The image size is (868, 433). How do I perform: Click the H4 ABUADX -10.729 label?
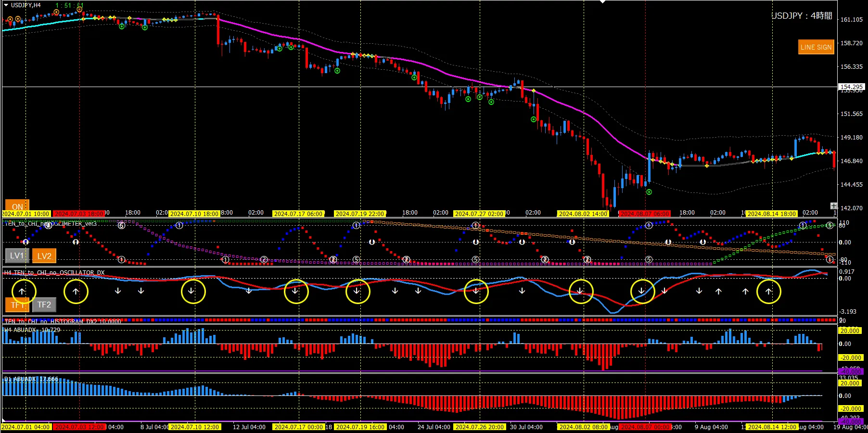click(x=32, y=330)
